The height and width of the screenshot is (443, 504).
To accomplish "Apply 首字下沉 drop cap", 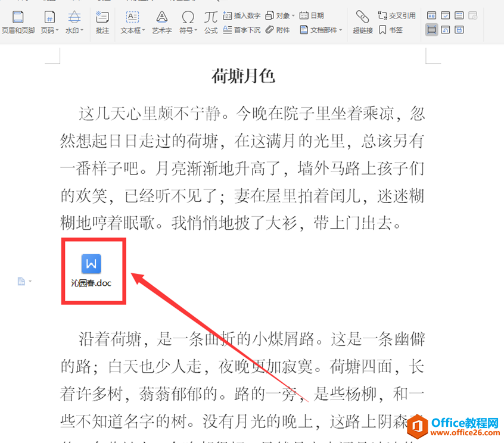I will [x=241, y=30].
